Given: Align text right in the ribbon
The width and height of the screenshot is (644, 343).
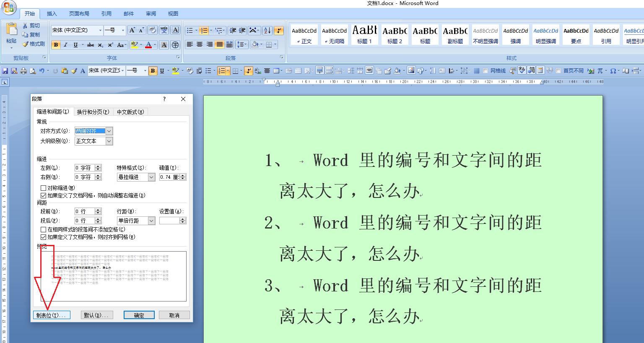Looking at the screenshot, I should click(209, 44).
